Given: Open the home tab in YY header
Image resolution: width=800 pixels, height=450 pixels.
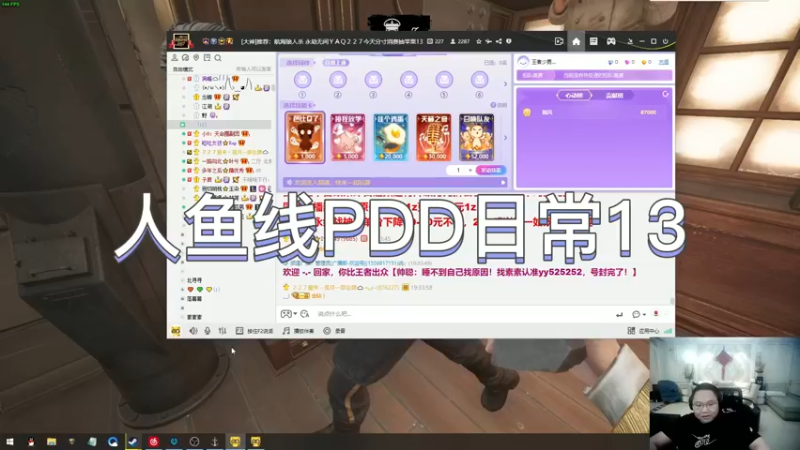Looking at the screenshot, I should 576,41.
